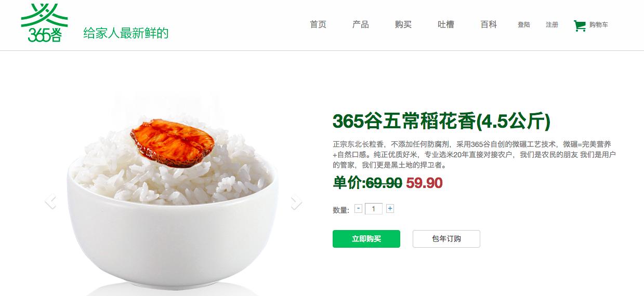Open the shopping cart icon
Viewport: 644px width, 296px height.
[x=580, y=25]
